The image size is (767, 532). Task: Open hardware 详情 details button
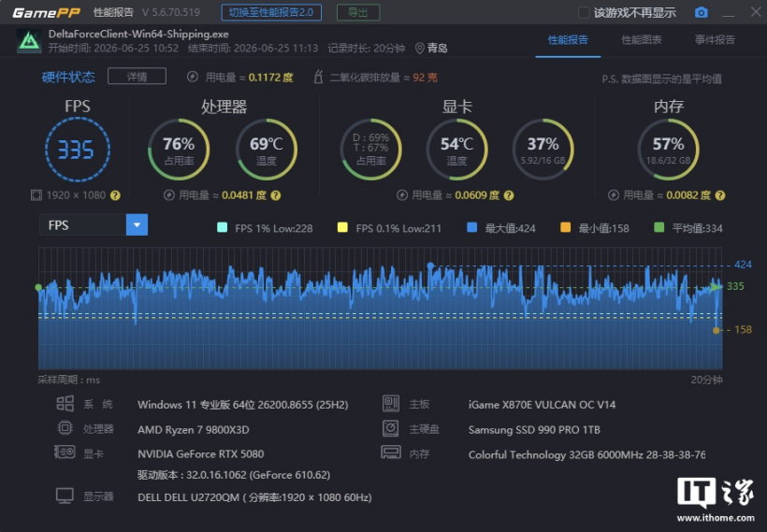click(137, 77)
